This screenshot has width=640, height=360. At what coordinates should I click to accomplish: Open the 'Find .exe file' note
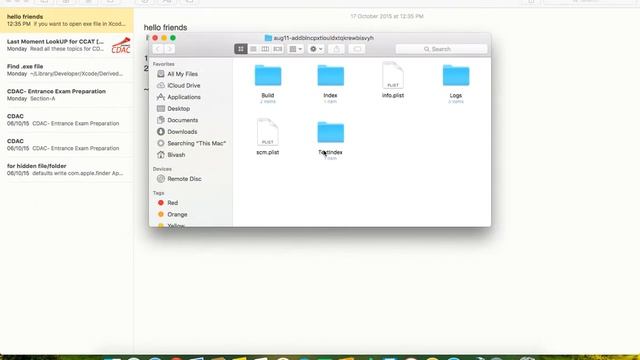coord(67,70)
